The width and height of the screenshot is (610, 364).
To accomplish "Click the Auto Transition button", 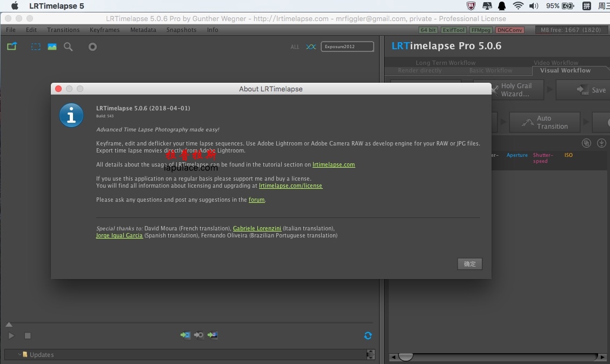I will pos(545,122).
